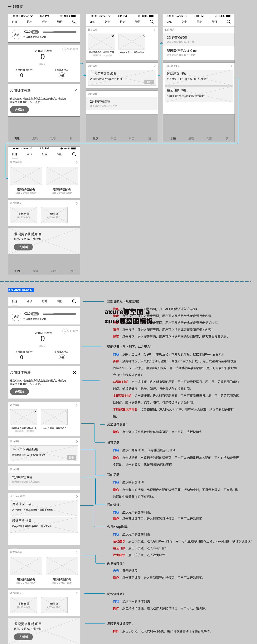Screen dimensions: 257x644
Task: Switch to 骑行 tab in phone starting with 我的训练
Action: pos(214,22)
